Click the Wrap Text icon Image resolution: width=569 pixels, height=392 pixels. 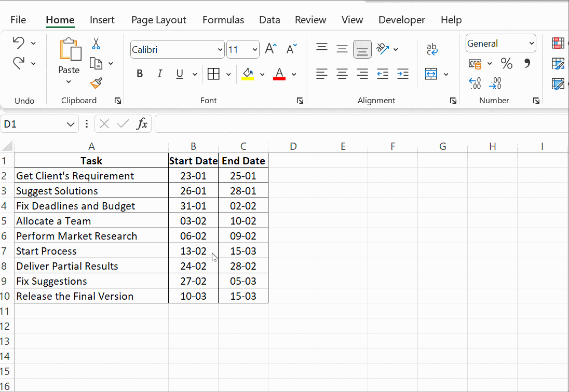(432, 49)
